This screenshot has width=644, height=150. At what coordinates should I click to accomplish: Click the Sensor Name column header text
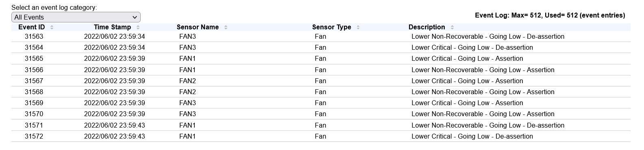[x=198, y=27]
